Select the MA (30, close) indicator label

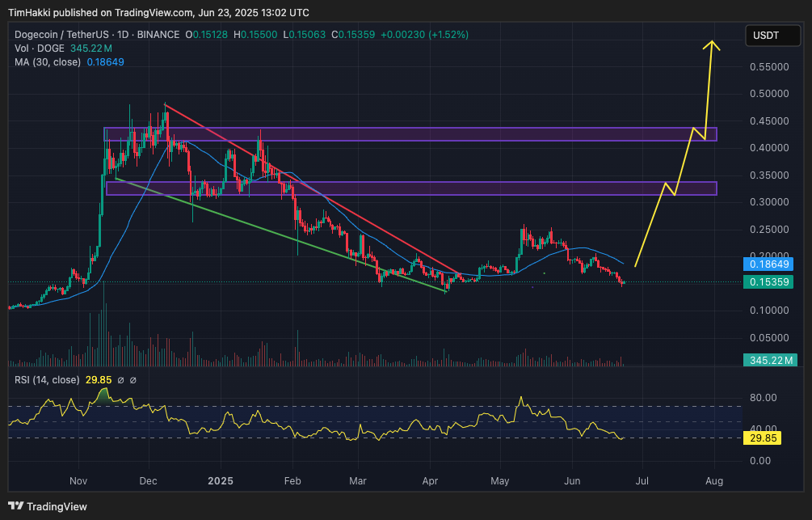48,62
